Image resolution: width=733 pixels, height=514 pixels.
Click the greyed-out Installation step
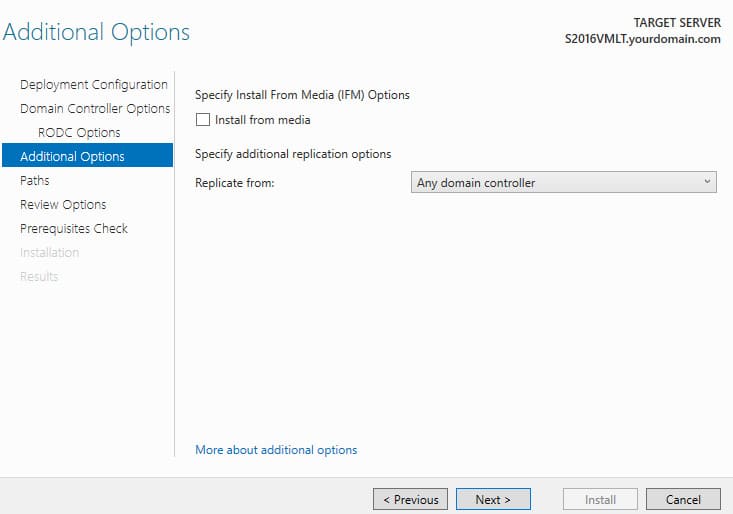[49, 253]
